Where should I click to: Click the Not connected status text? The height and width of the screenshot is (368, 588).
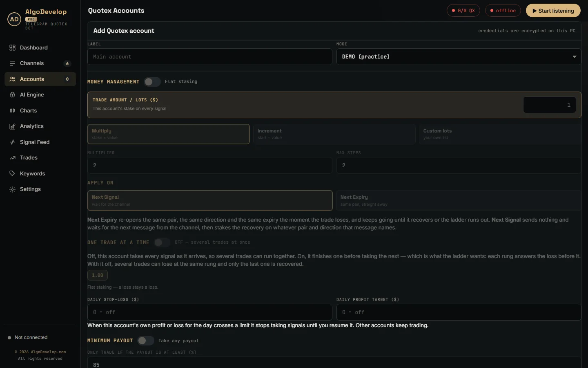(31, 338)
